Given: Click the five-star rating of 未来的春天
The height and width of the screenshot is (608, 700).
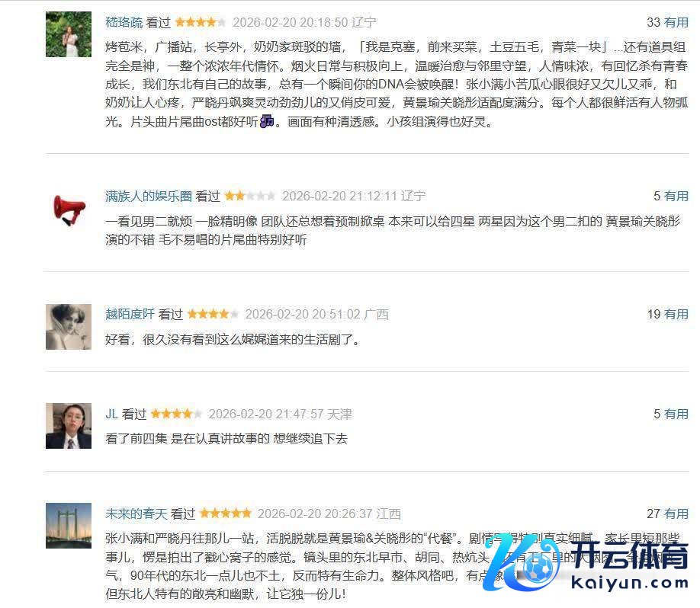Looking at the screenshot, I should (x=226, y=514).
